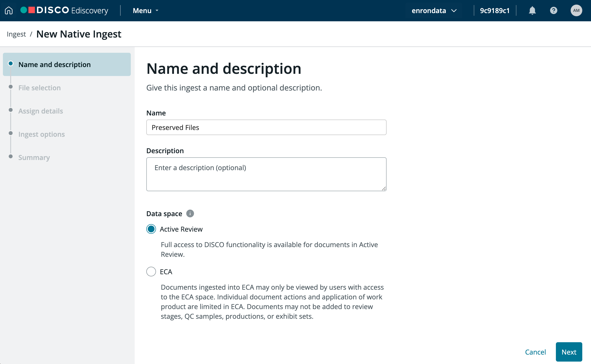591x364 pixels.
Task: Focus the Name input field
Action: 266,127
